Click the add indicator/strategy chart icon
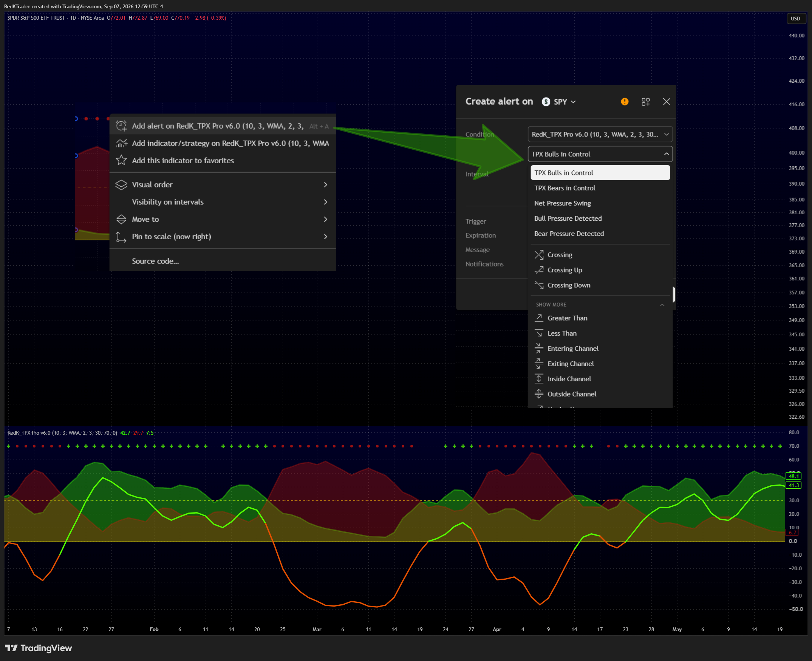The image size is (812, 661). [121, 144]
